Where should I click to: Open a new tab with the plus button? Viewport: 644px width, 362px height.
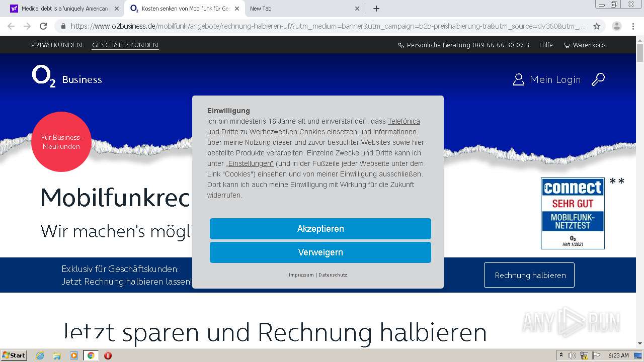click(x=376, y=9)
